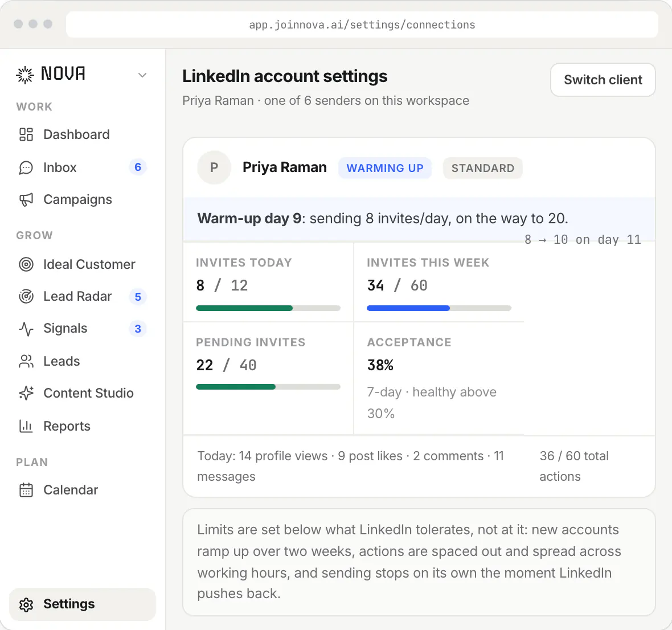The height and width of the screenshot is (630, 672).
Task: Click the "36 / 60 total actions" text
Action: point(574,467)
